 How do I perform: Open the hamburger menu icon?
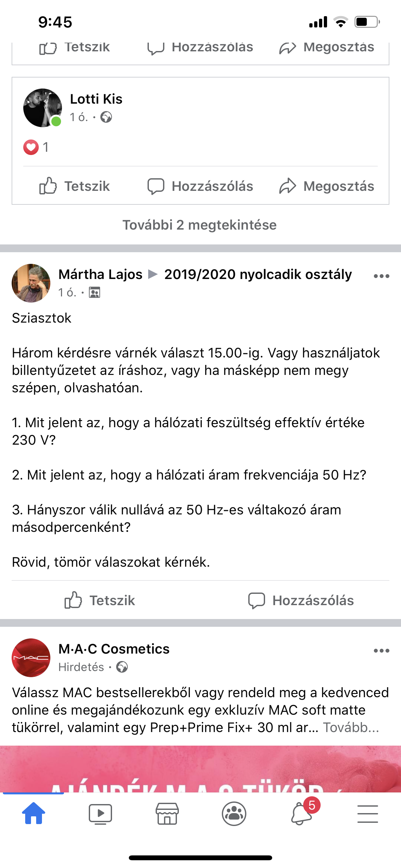point(367,813)
